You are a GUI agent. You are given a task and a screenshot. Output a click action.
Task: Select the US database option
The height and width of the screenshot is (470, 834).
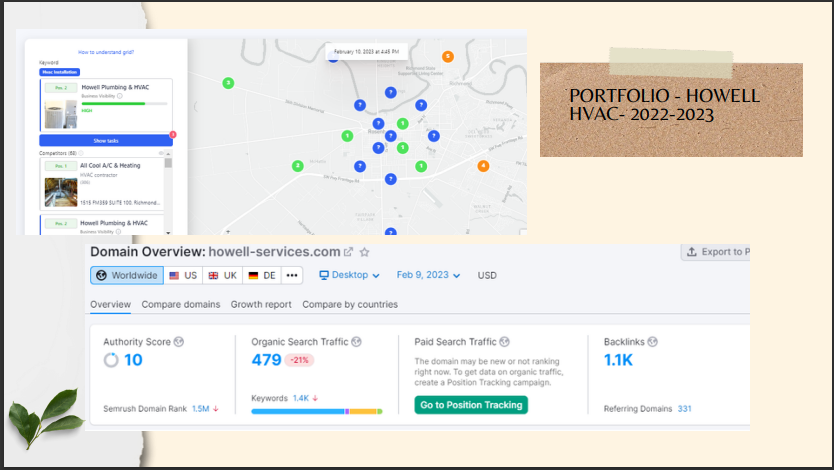pos(184,275)
